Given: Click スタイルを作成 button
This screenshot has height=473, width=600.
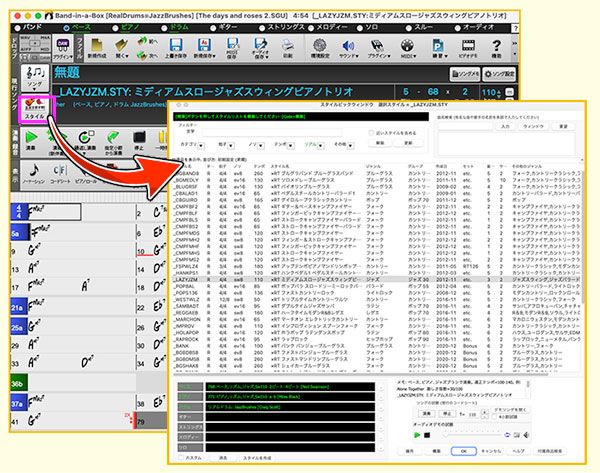Looking at the screenshot, I should [257, 458].
